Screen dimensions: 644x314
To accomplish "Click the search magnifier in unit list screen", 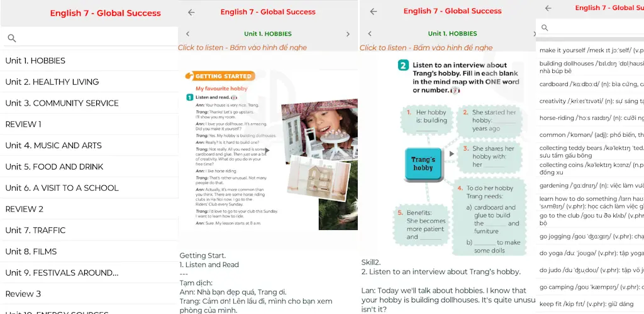I will click(12, 38).
